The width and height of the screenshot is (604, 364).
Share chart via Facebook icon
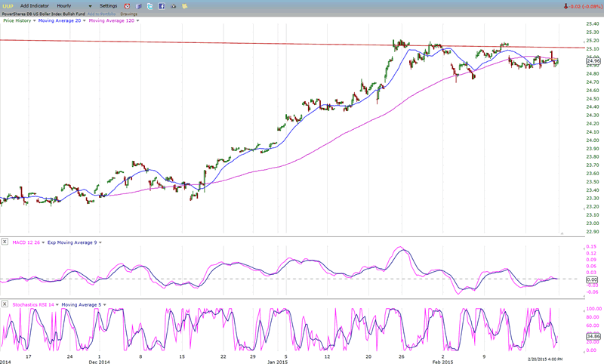tap(162, 6)
